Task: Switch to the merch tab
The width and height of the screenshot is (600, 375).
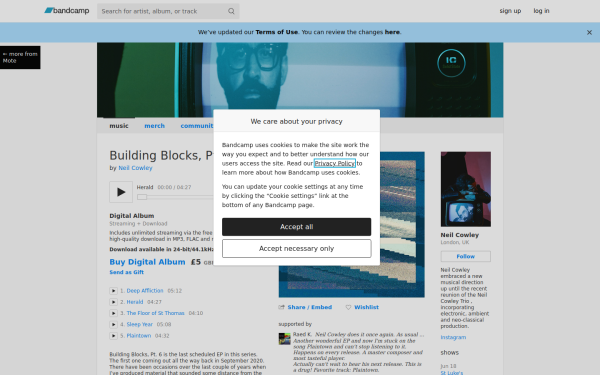Action: click(x=155, y=126)
